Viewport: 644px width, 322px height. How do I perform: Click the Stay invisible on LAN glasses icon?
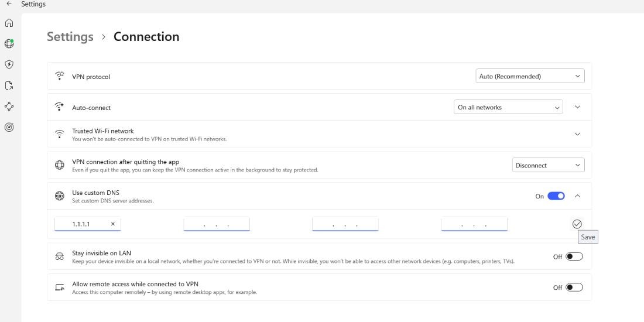pyautogui.click(x=60, y=256)
